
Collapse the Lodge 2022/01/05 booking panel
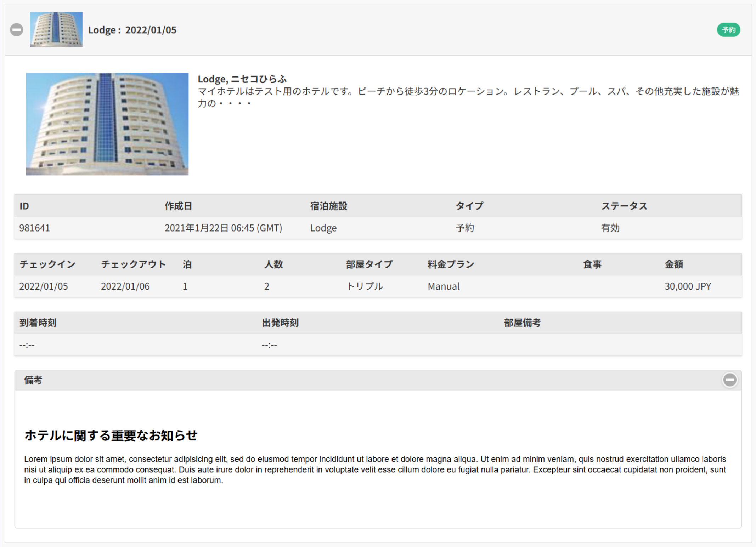pos(17,30)
